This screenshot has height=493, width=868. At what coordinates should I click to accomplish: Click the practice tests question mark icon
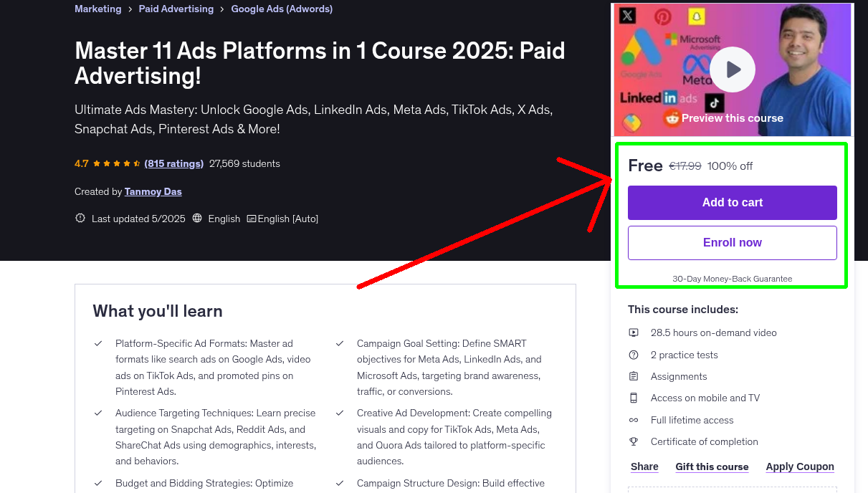[x=634, y=354]
